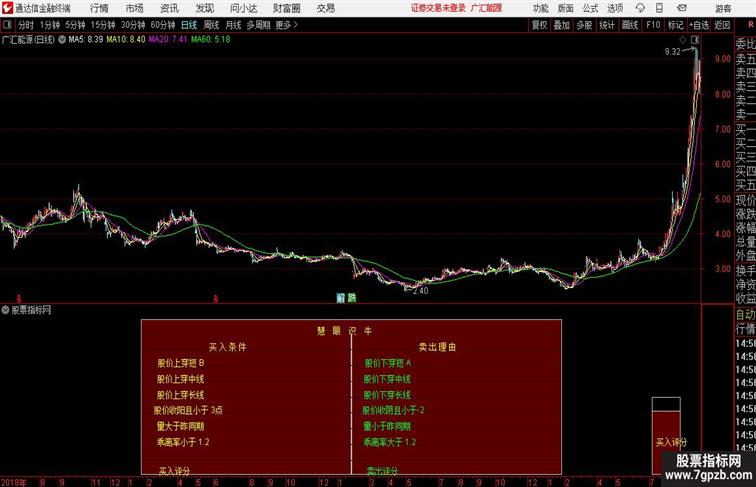The image size is (756, 487).
Task: Click the 股票指标网 indicator name
Action: click(31, 310)
